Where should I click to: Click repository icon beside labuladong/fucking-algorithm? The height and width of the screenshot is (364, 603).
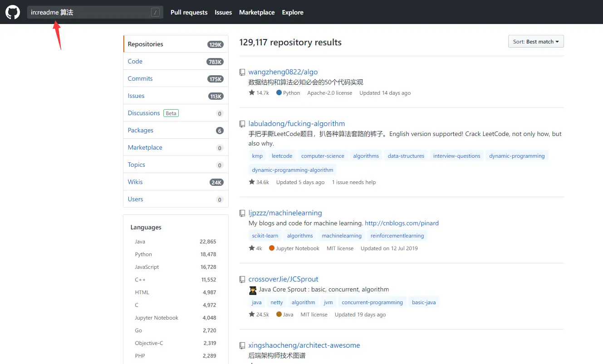click(x=242, y=124)
